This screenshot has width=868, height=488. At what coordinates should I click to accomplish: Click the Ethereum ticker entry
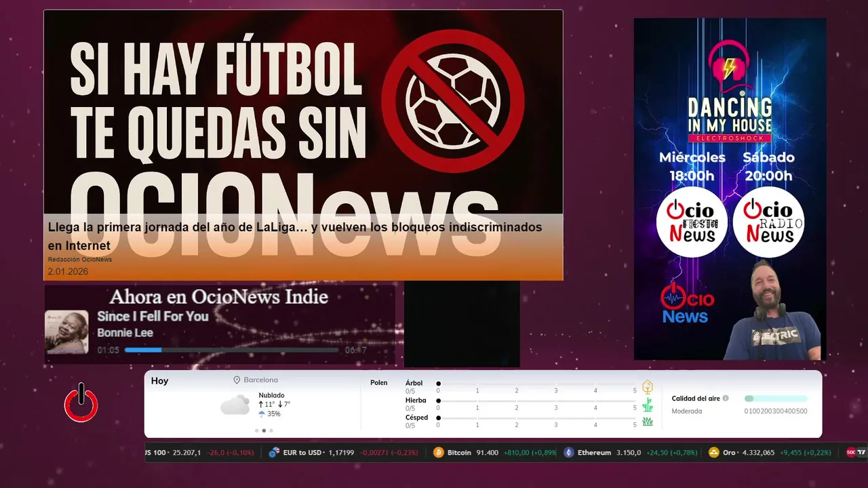coord(630,452)
